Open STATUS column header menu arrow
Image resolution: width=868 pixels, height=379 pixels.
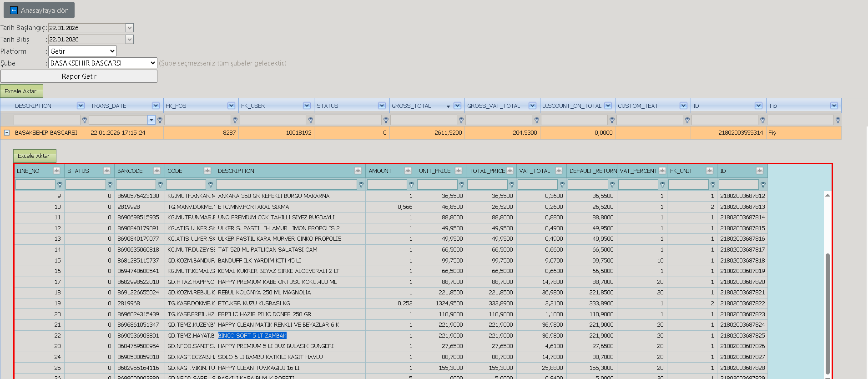coord(382,106)
